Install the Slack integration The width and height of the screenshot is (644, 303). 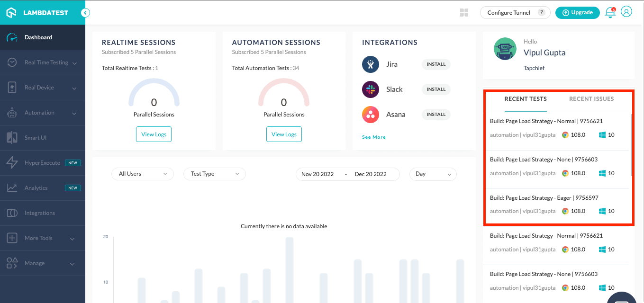(x=436, y=89)
